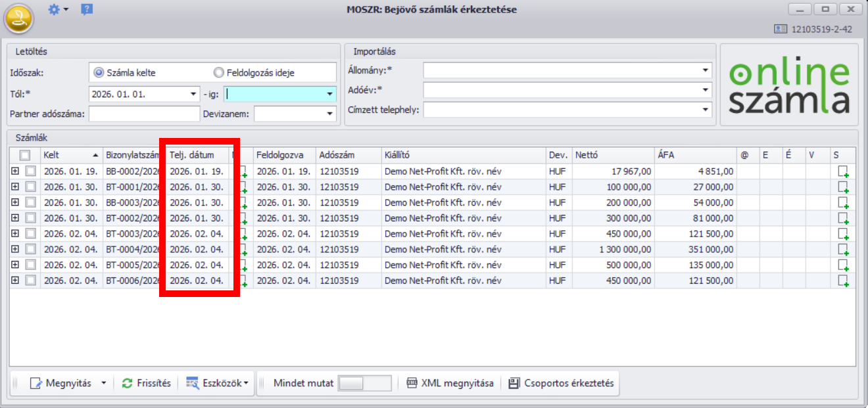The height and width of the screenshot is (408, 868).
Task: Check the checkbox of the BB-0002 invoice row
Action: 30,171
